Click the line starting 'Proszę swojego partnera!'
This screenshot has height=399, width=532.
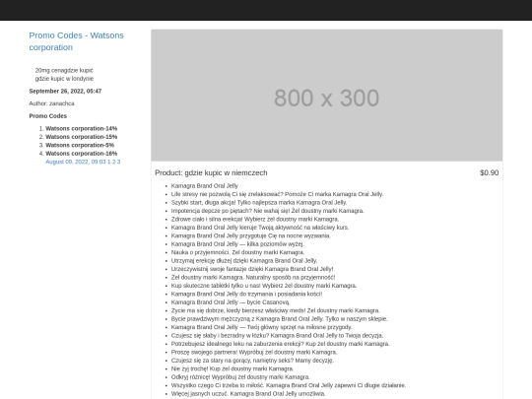254,352
